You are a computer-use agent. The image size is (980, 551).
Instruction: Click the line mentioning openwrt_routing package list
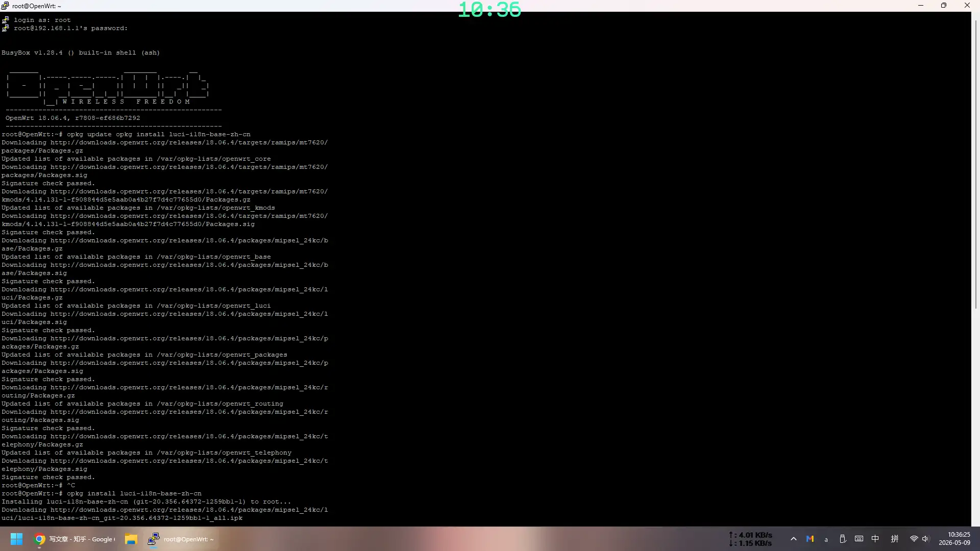pyautogui.click(x=142, y=404)
